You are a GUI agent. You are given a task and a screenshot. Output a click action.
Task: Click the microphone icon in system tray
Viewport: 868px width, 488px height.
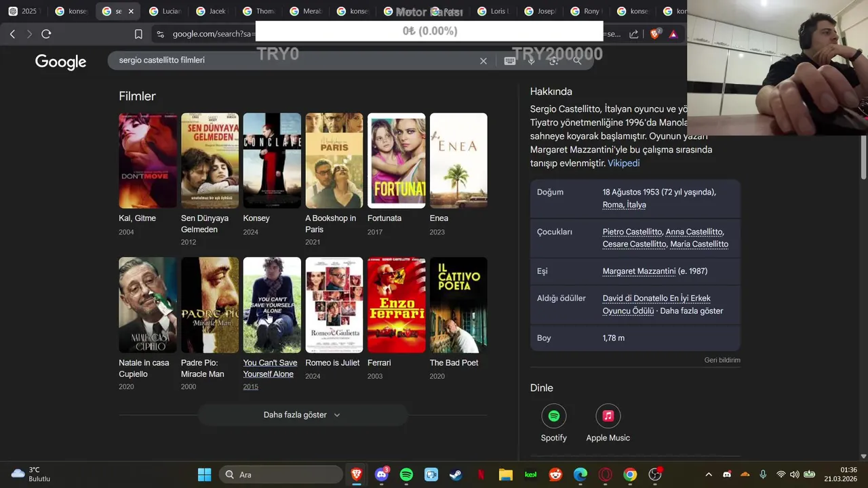(763, 474)
